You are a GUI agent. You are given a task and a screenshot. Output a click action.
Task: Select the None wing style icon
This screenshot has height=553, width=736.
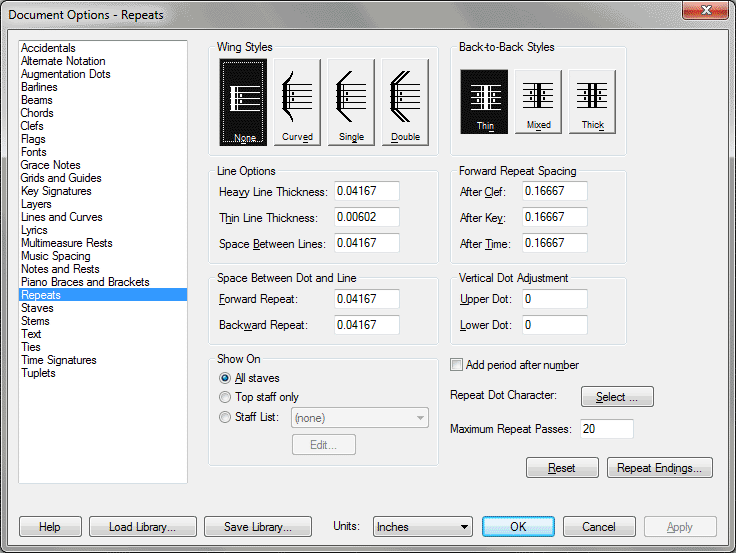pos(243,102)
